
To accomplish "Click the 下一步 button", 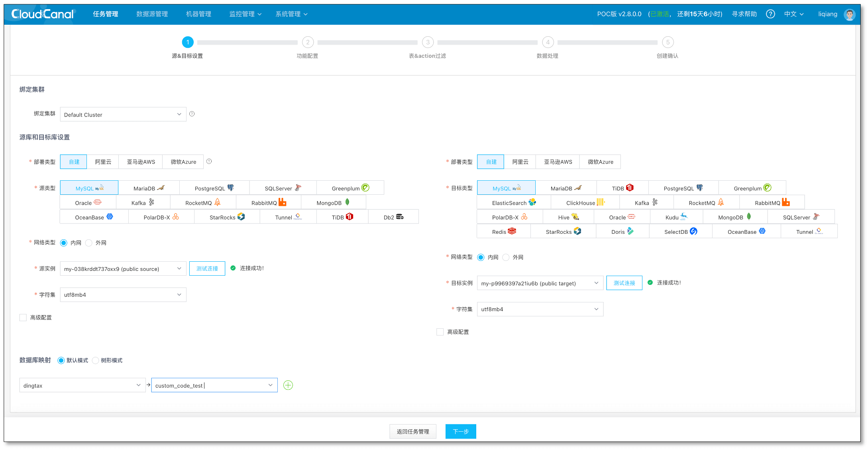I will point(460,431).
